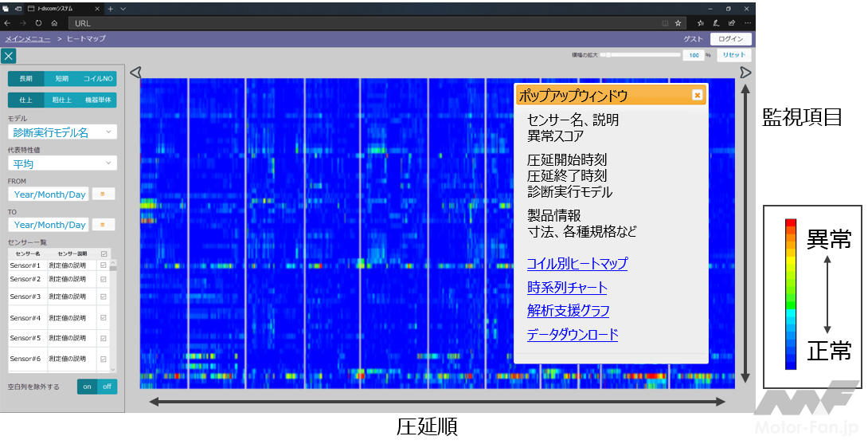Switch 空白列を除外する toggle to off
This screenshot has height=444, width=868.
point(106,387)
